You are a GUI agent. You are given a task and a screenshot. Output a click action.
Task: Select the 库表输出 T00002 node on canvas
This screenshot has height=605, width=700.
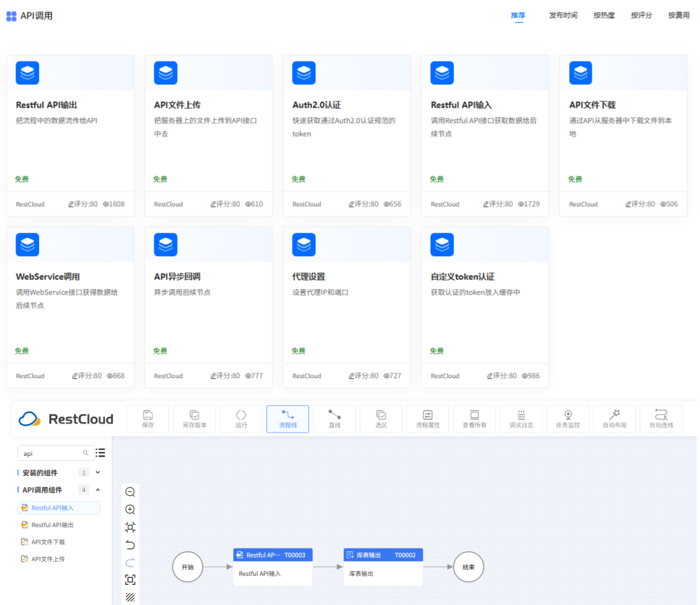[x=383, y=567]
